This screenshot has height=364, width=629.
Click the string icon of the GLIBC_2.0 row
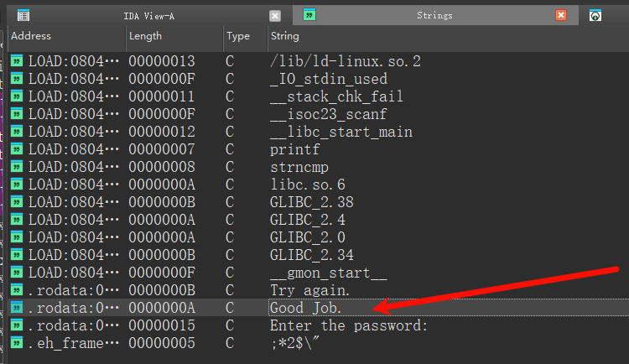[17, 237]
